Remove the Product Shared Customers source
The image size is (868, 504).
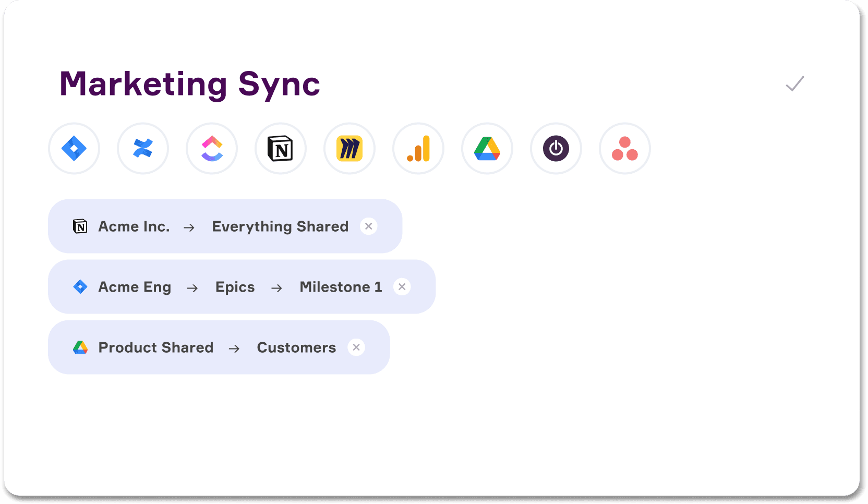pos(356,347)
